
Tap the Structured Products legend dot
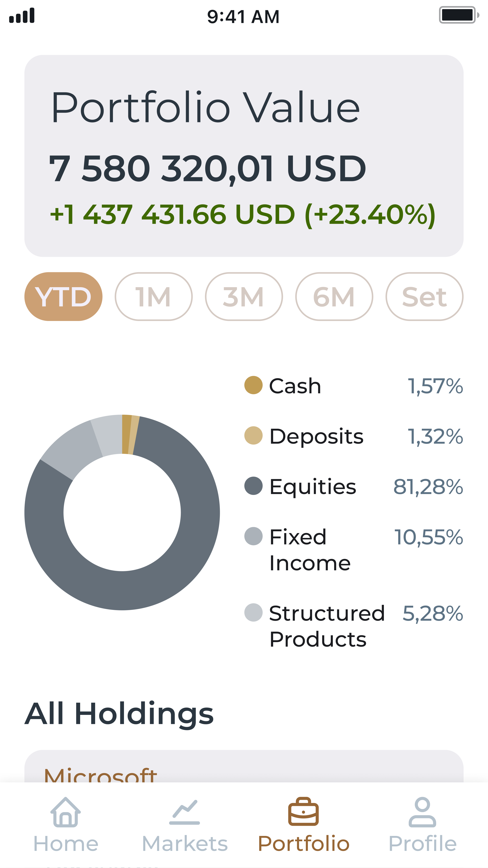coord(253,612)
